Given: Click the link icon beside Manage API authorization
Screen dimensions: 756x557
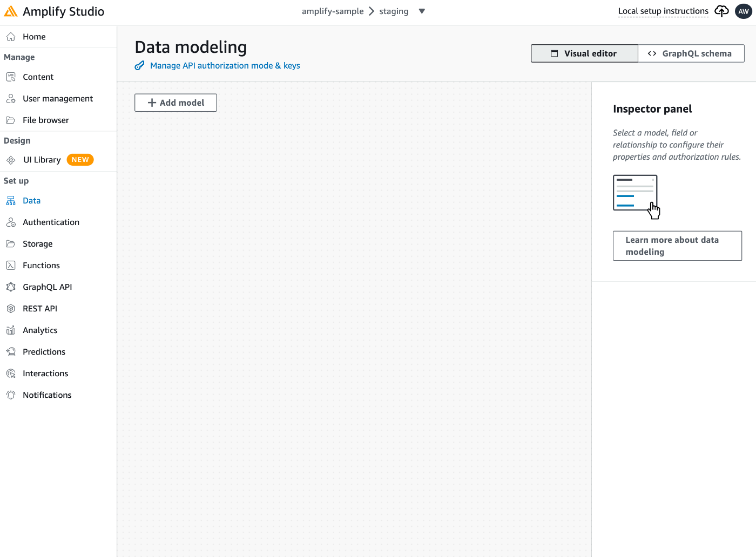Looking at the screenshot, I should point(139,66).
